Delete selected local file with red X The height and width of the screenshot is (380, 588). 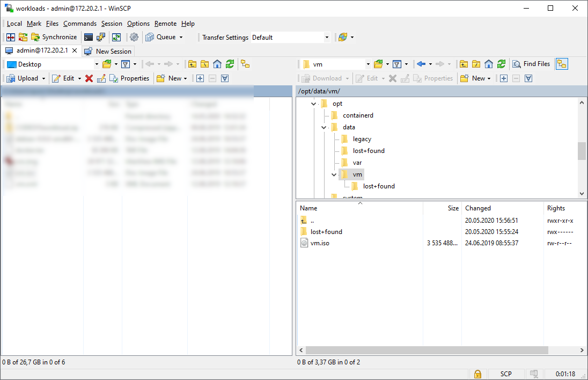(89, 78)
